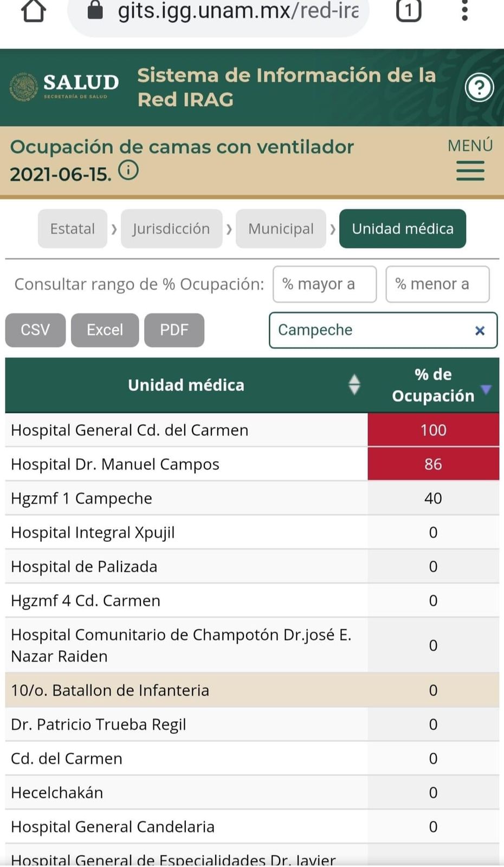Download the PDF export
504x867 pixels.
[174, 330]
